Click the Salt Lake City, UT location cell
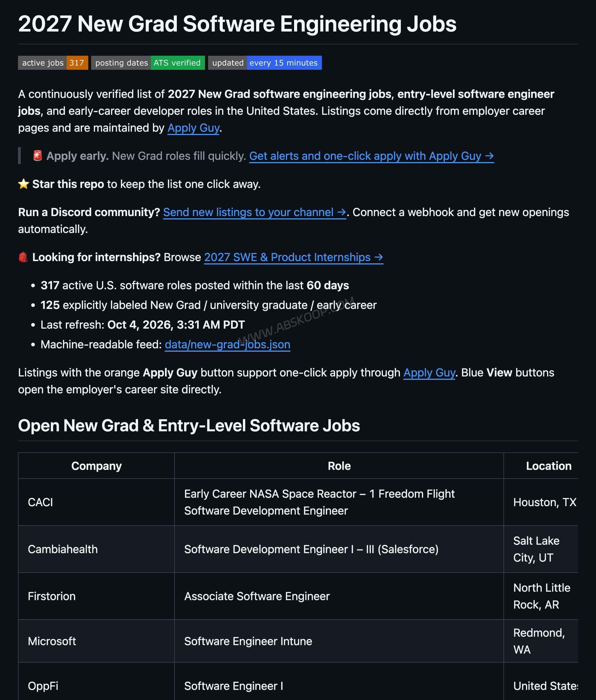The image size is (596, 700). (541, 549)
